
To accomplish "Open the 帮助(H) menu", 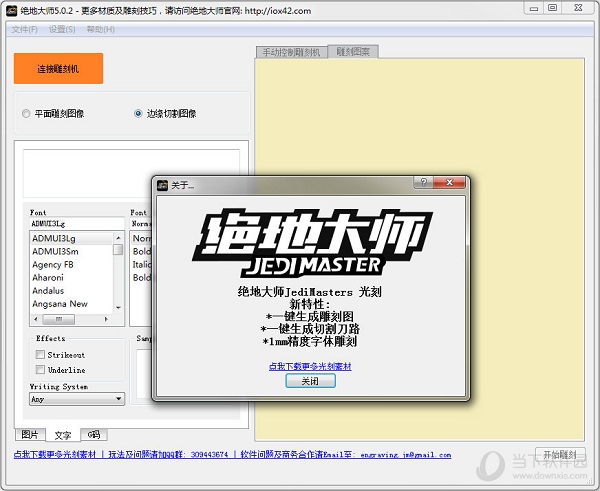I will pyautogui.click(x=100, y=29).
